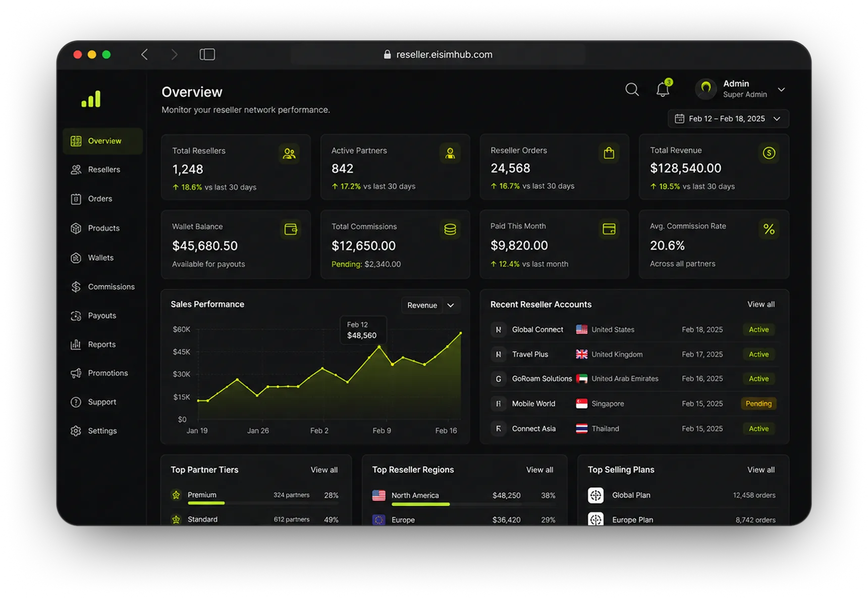View all Recent Reseller Accounts
This screenshot has width=868, height=598.
pos(761,304)
